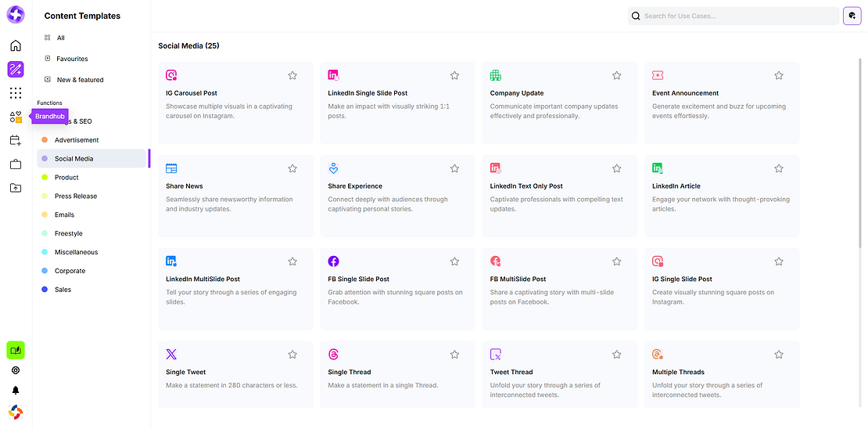Click the colorful profile logo at bottom
Image resolution: width=868 pixels, height=429 pixels.
click(16, 413)
